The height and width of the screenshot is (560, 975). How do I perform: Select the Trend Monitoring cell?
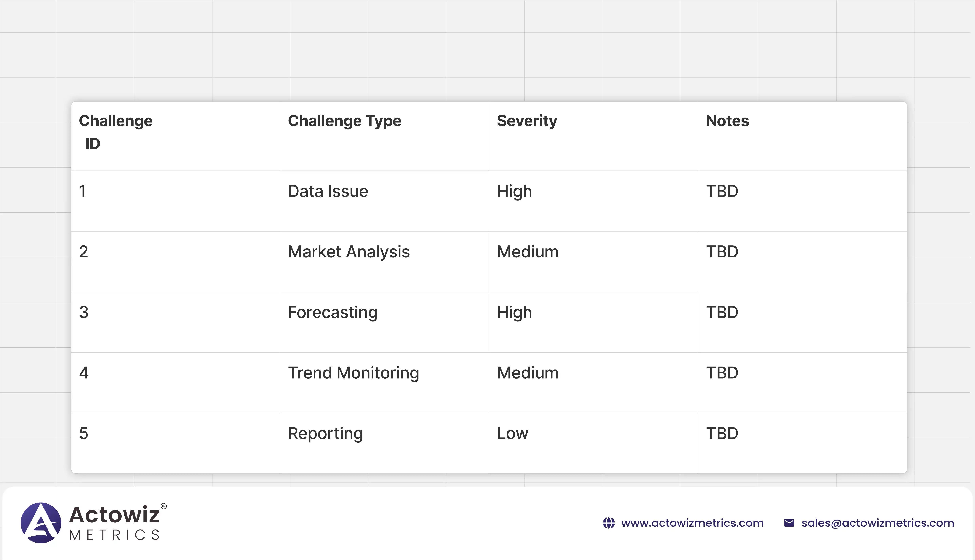coord(353,373)
